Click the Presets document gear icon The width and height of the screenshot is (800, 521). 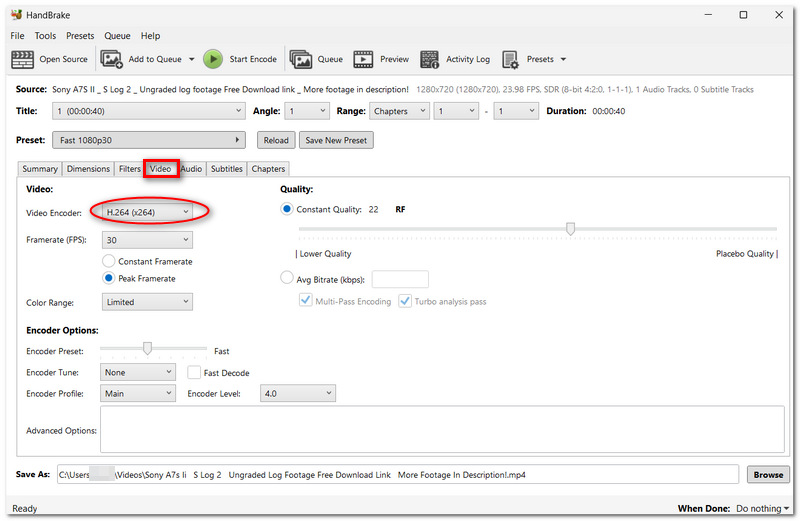point(510,59)
